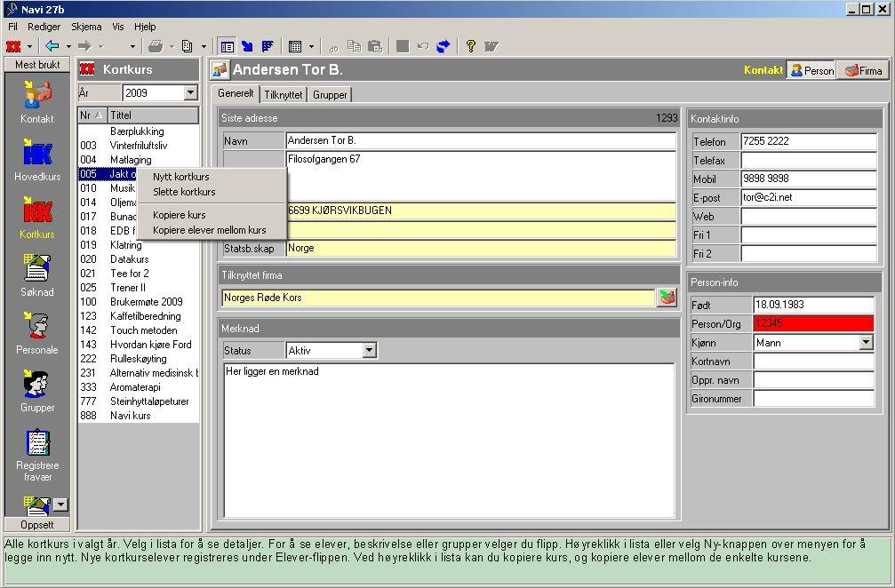Click the Person button
The image size is (895, 588).
click(x=811, y=70)
